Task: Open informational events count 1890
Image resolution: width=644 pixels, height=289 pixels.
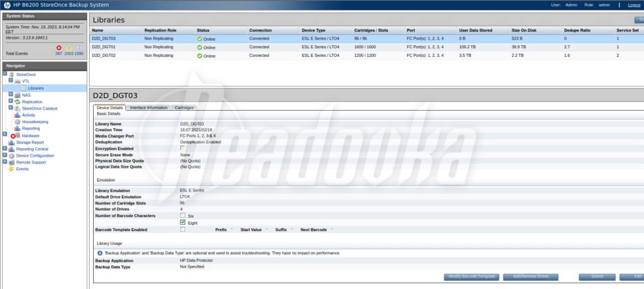Action: point(79,53)
